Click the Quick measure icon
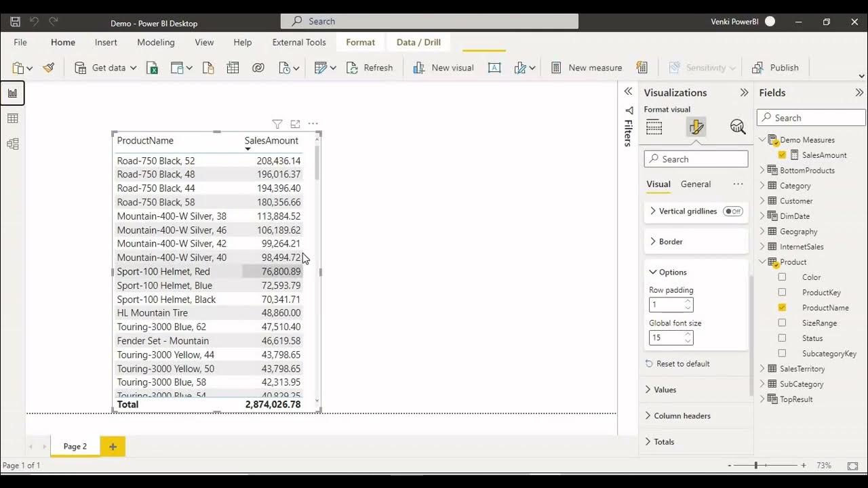This screenshot has height=488, width=868. tap(642, 68)
